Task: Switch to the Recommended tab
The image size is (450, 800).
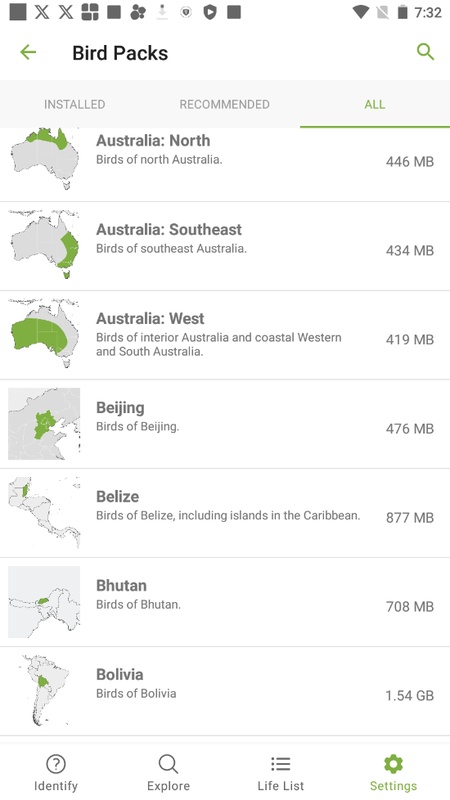Action: point(224,104)
